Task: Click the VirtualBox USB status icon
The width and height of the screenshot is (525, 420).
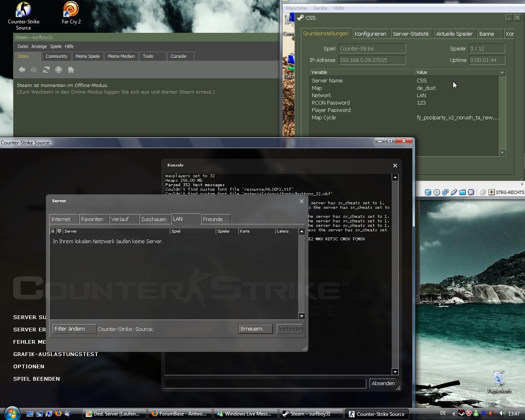Action: coord(454,192)
